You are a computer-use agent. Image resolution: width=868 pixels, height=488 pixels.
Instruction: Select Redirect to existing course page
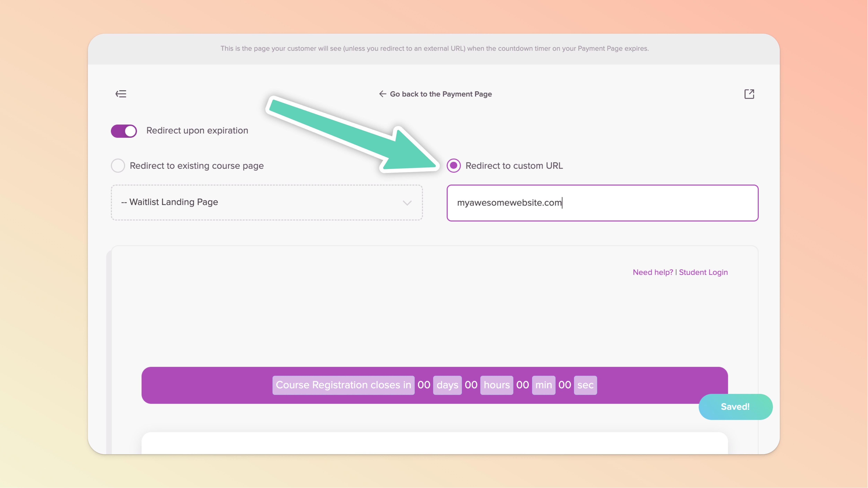[118, 166]
